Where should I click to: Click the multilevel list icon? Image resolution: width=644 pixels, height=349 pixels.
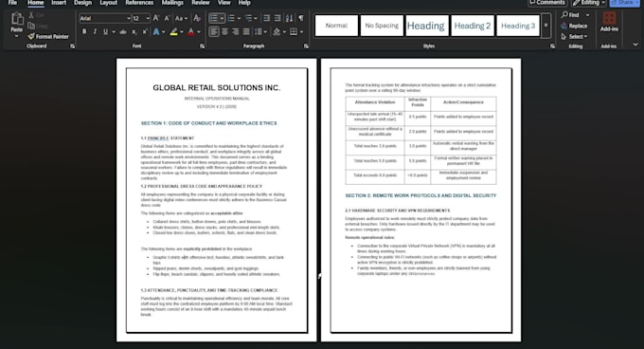tap(248, 18)
